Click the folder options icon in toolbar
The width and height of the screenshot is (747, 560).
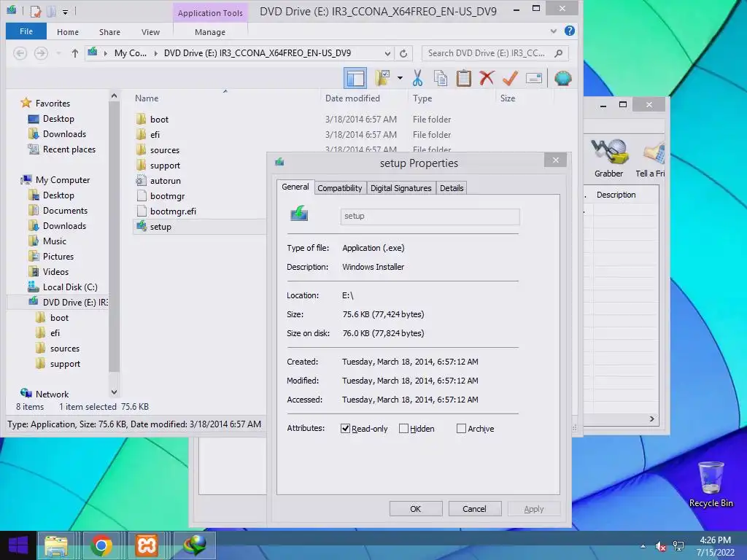[382, 78]
